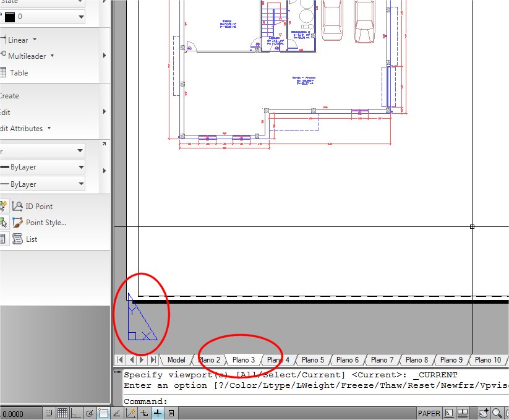
Task: Select the black layer color swatch
Action: pos(10,17)
